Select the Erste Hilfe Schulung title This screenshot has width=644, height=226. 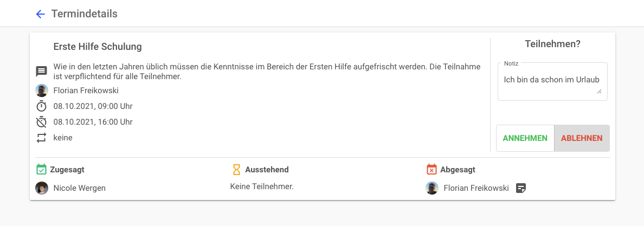(x=98, y=47)
